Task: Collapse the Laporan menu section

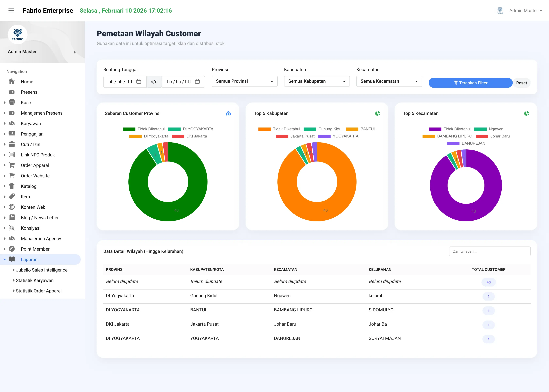Action: [40, 259]
